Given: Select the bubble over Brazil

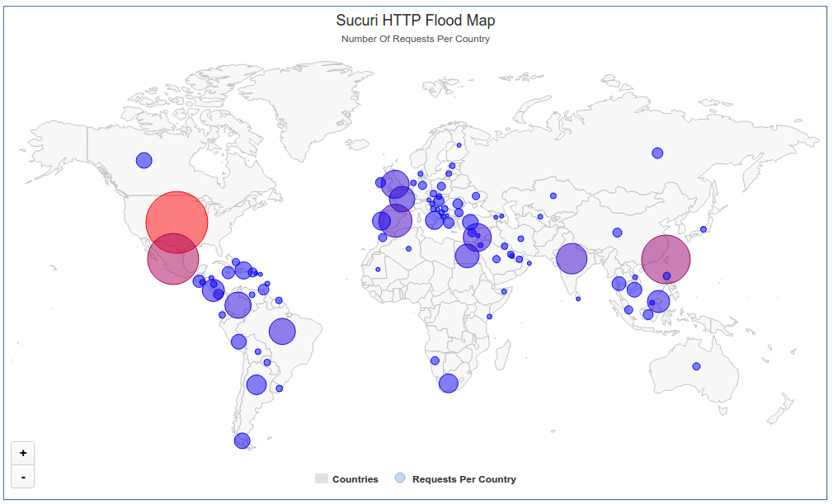Looking at the screenshot, I should click(x=282, y=331).
